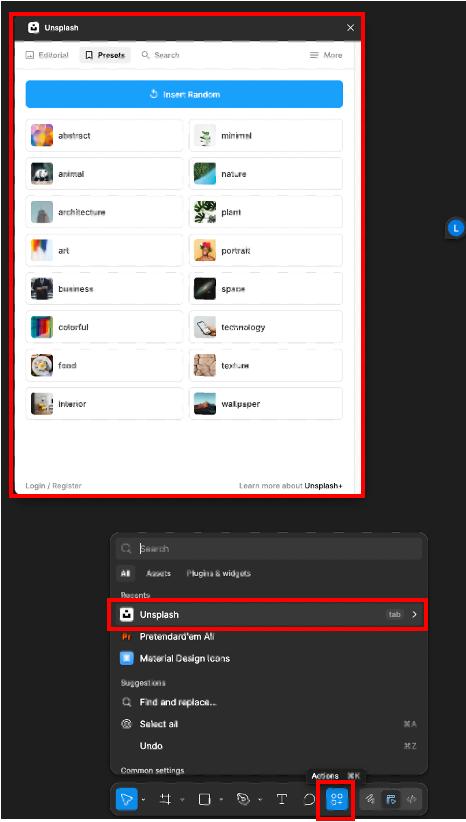Click the portrait preset thumbnail
Viewport: 466px width, 822px height.
[x=205, y=250]
